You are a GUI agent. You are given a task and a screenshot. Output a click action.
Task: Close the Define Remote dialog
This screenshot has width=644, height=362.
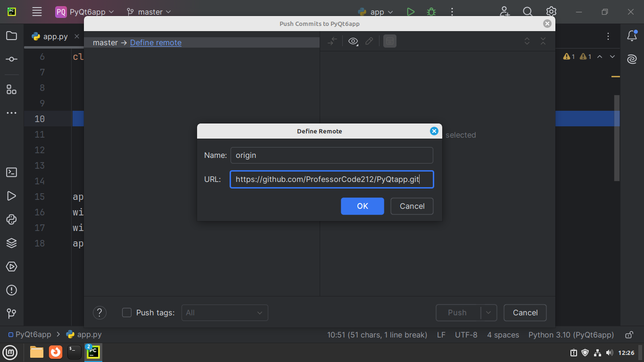[434, 131]
